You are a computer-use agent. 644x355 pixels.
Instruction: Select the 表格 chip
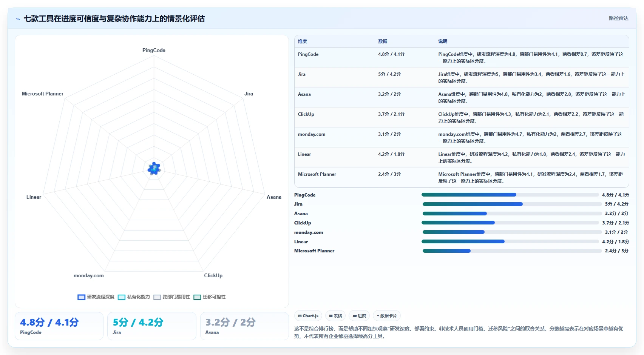point(335,316)
